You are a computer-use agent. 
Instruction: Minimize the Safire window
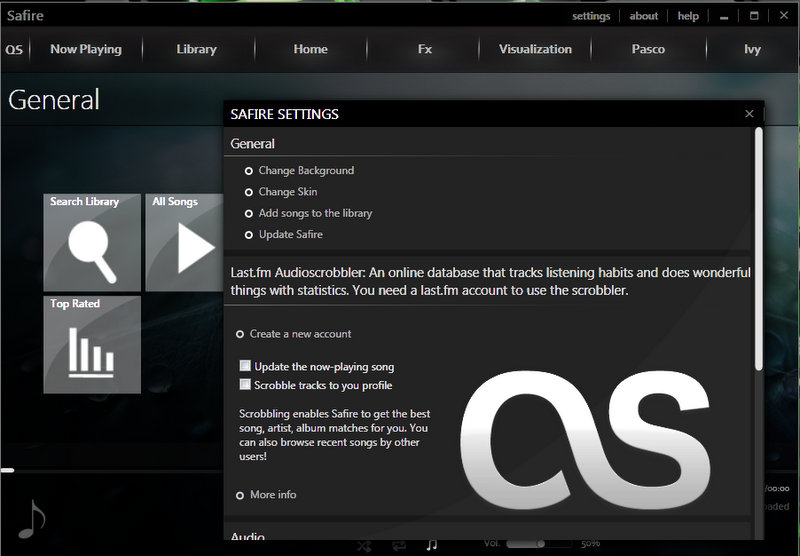[723, 18]
